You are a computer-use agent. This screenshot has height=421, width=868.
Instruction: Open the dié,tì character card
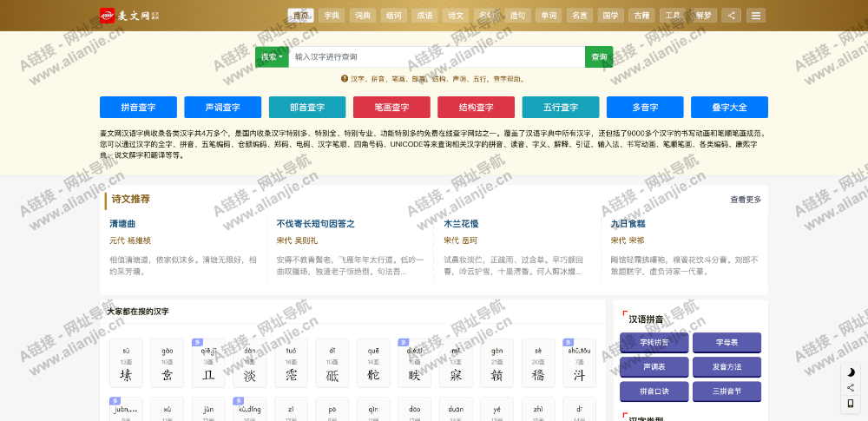pos(415,363)
